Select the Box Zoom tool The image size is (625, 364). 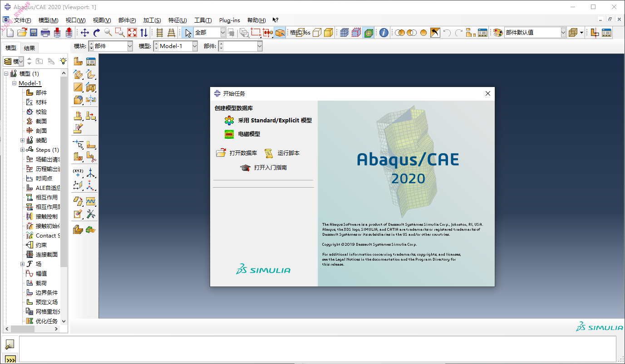click(x=120, y=33)
